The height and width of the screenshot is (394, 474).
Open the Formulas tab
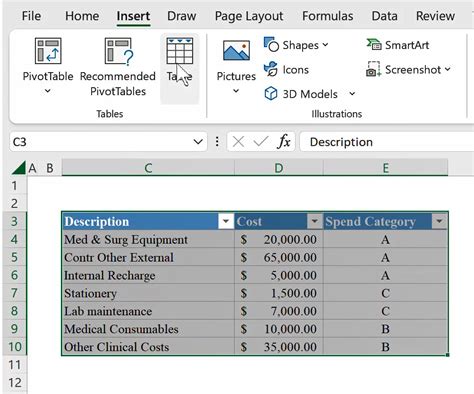click(x=328, y=16)
